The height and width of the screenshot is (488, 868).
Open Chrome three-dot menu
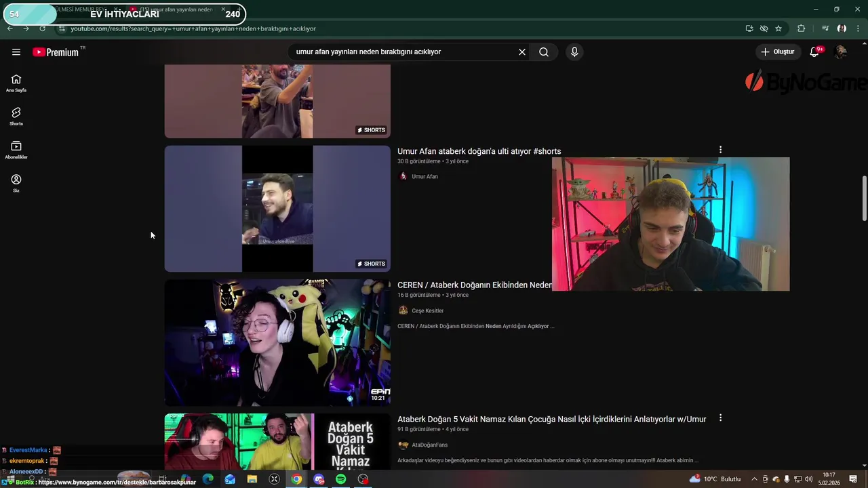[859, 28]
